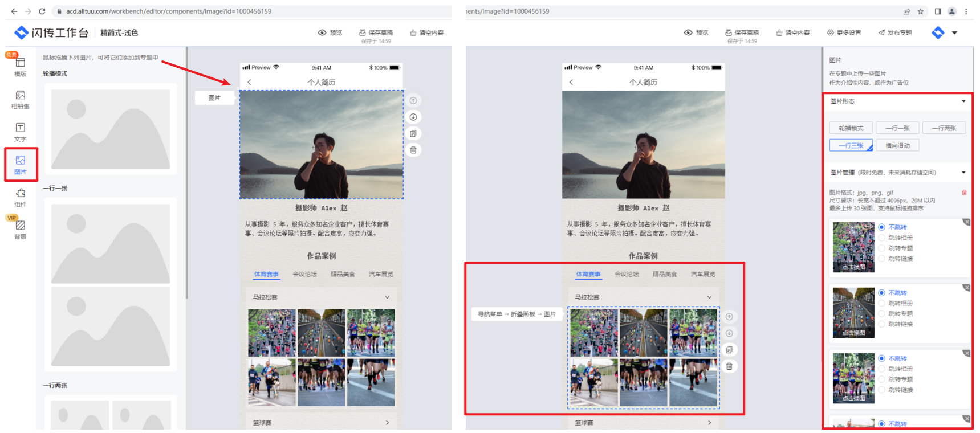Duplicate the selected top photo block

(x=413, y=134)
